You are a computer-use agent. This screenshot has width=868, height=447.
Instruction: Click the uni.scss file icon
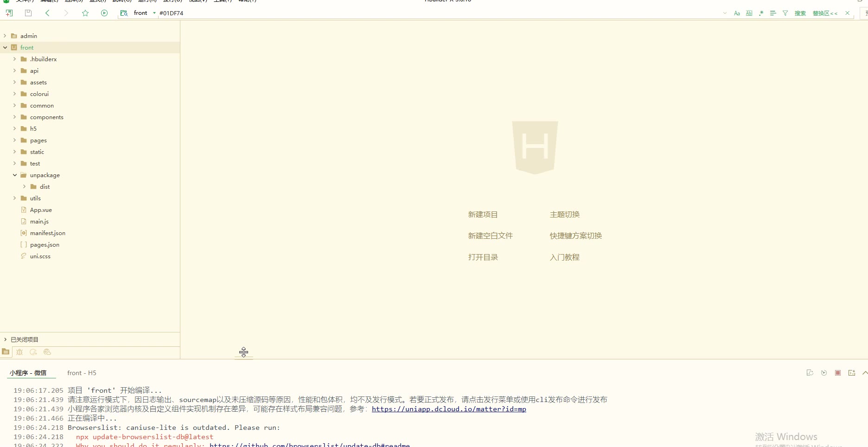pyautogui.click(x=24, y=256)
